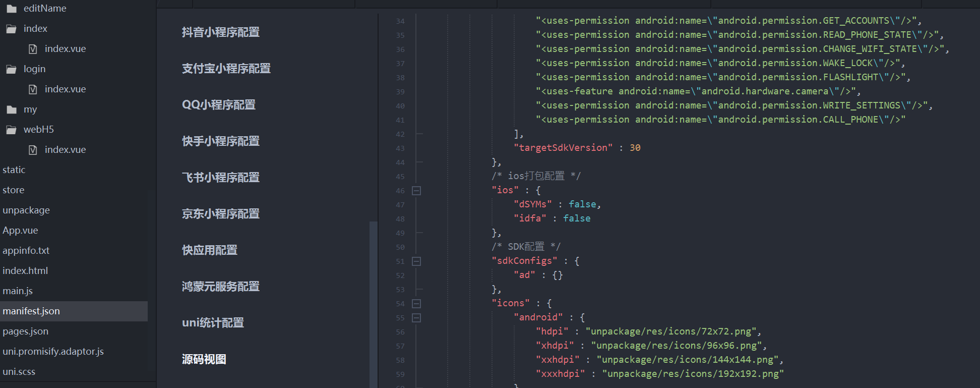
Task: Open uni统计配置 section
Action: point(213,323)
